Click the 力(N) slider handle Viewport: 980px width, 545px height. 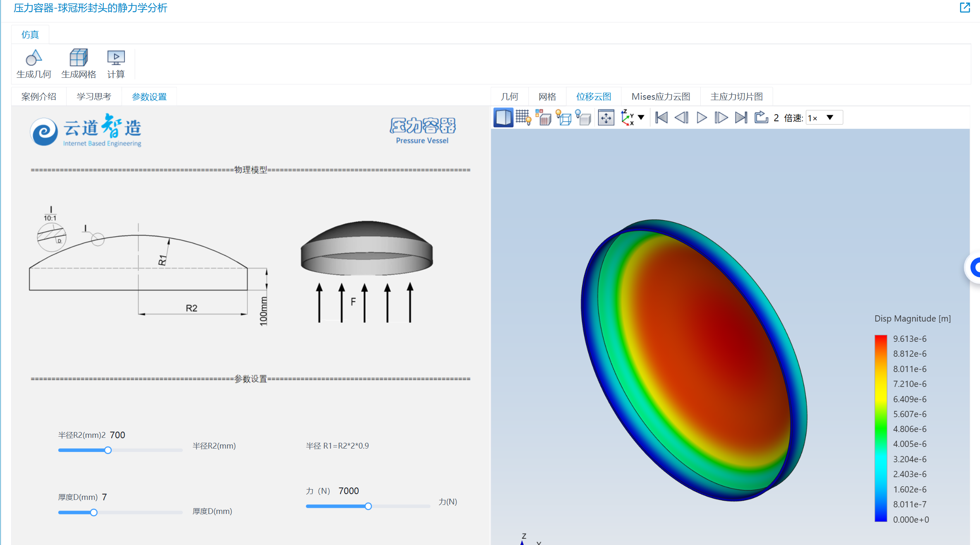tap(368, 506)
